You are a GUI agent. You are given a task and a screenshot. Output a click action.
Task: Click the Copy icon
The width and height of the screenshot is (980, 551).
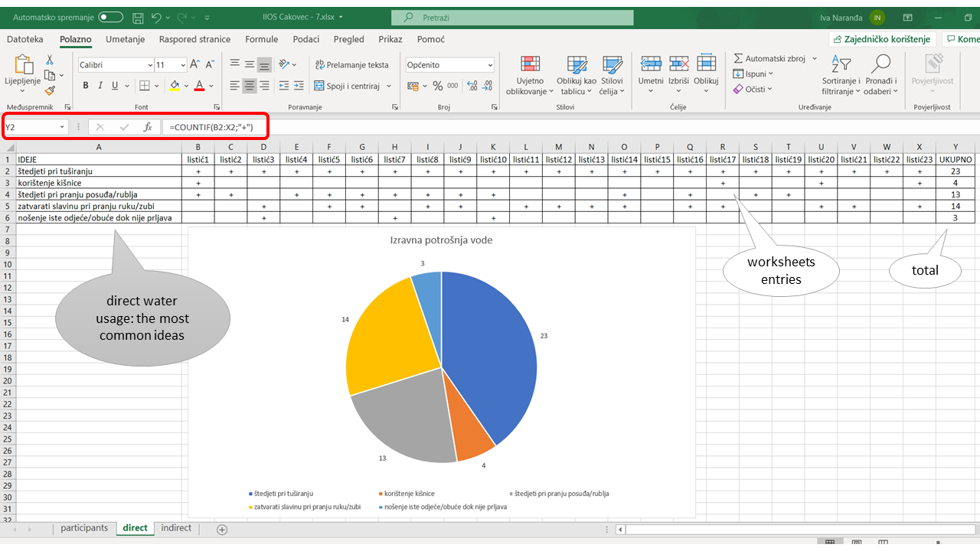click(50, 75)
